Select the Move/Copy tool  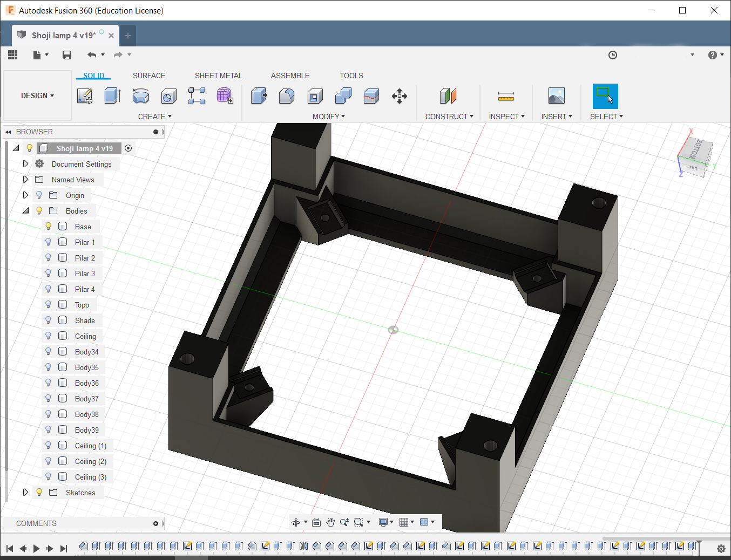tap(400, 96)
